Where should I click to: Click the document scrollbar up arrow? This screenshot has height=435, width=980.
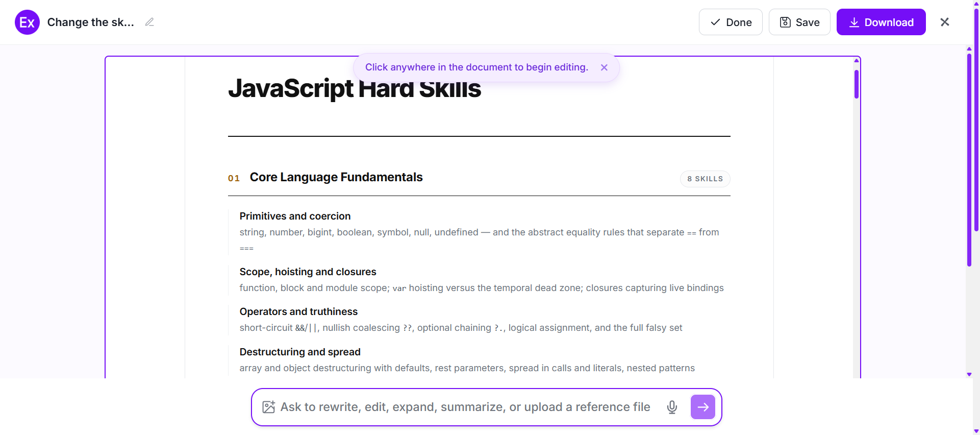pyautogui.click(x=857, y=61)
